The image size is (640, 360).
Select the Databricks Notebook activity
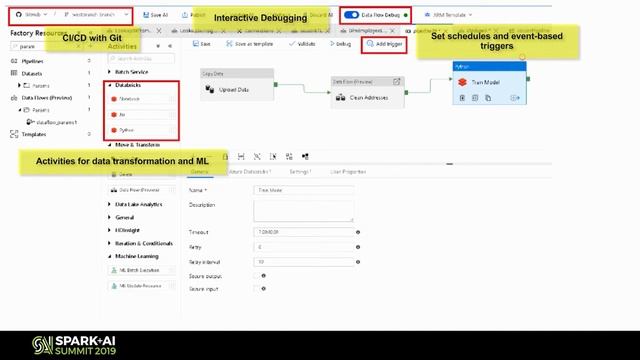(141, 99)
